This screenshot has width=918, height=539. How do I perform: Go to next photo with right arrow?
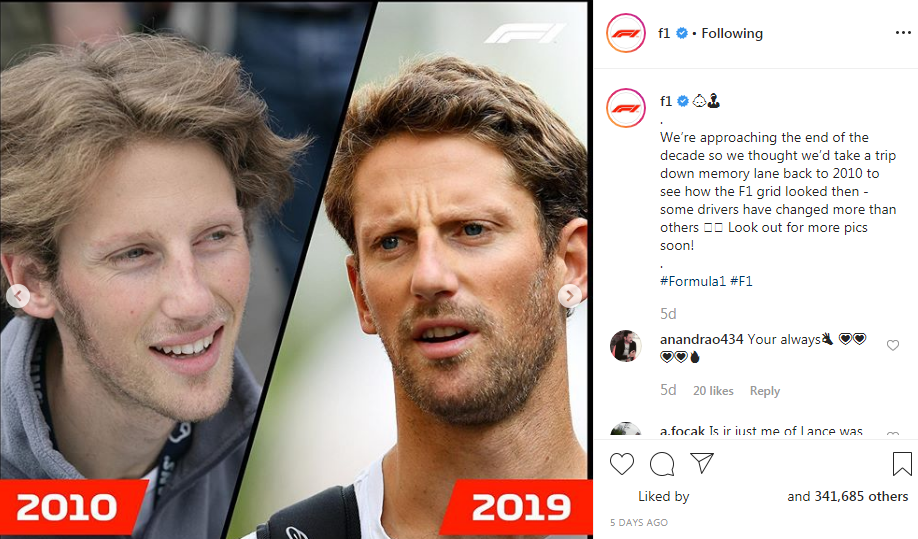pos(570,296)
